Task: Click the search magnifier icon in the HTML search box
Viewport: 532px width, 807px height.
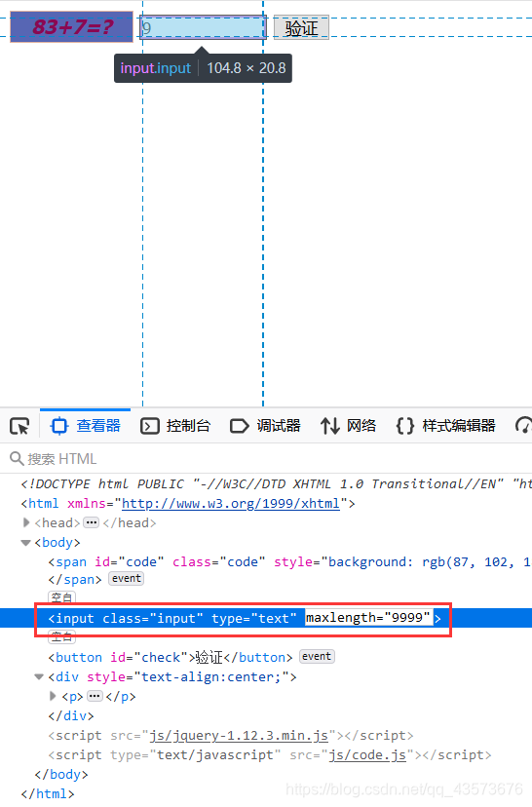Action: click(17, 458)
